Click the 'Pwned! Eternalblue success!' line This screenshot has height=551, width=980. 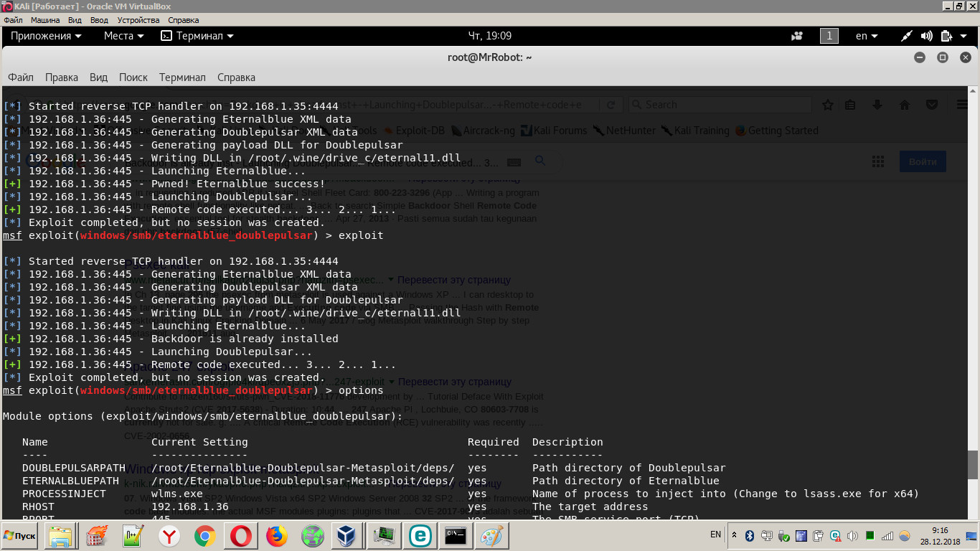pos(164,184)
